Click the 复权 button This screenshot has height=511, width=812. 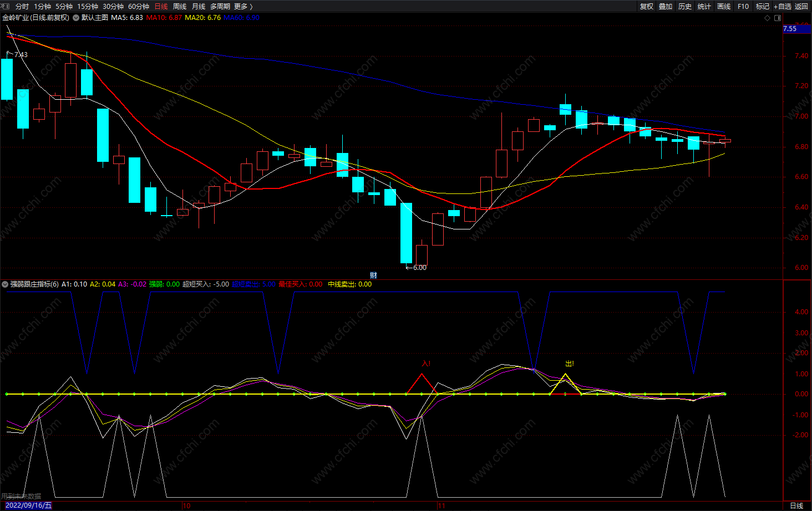(647, 7)
